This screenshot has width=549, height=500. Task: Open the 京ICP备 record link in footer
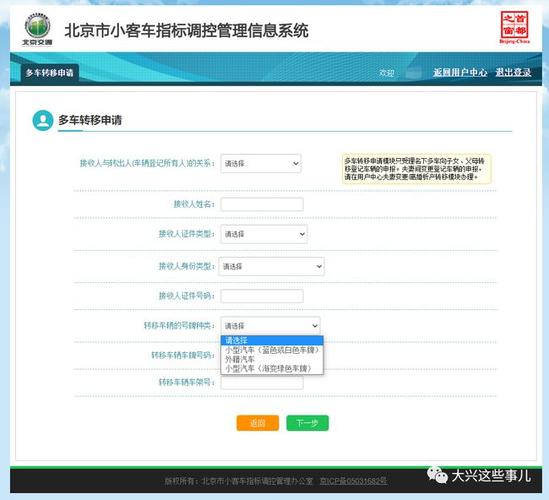pyautogui.click(x=353, y=481)
